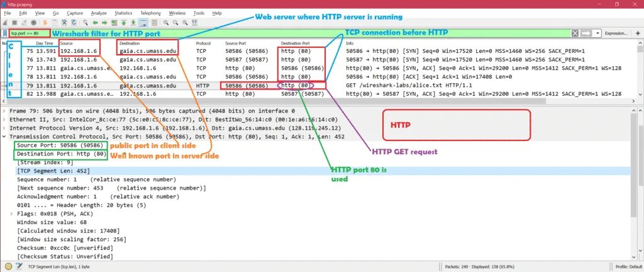
Task: Expand the Ethernet II section
Action: tap(4, 120)
